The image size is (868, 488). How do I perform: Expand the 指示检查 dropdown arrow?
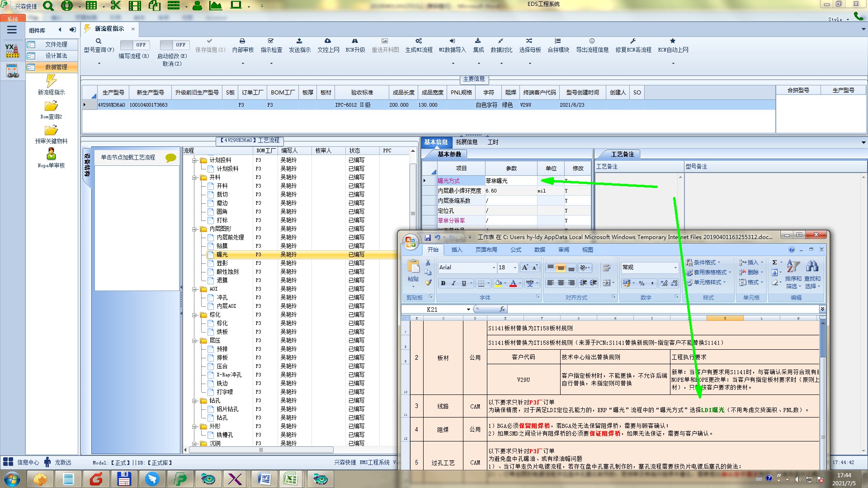(271, 63)
